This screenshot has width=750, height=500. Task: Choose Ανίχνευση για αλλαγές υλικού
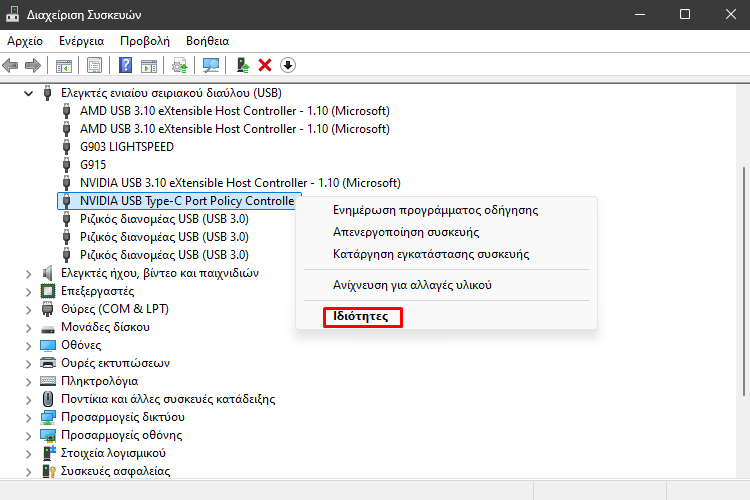tap(446, 285)
